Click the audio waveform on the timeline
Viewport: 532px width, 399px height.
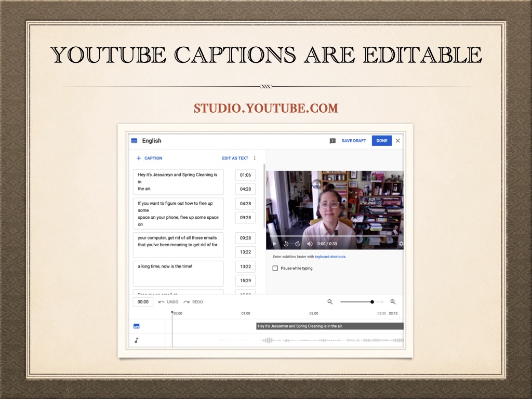[312, 340]
